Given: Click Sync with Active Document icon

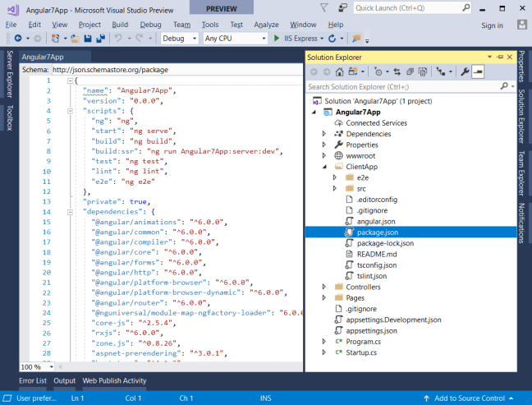Looking at the screenshot, I should pyautogui.click(x=397, y=71).
